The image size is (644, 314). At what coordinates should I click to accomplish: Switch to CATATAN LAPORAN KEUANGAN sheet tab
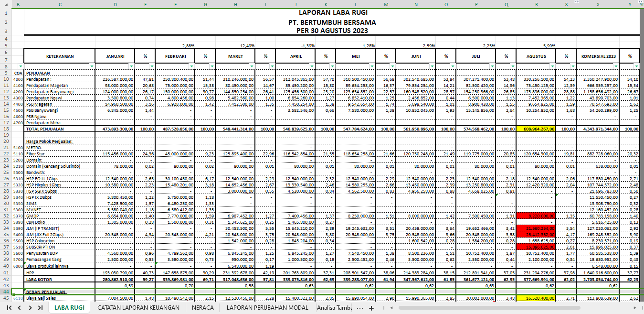pyautogui.click(x=138, y=308)
